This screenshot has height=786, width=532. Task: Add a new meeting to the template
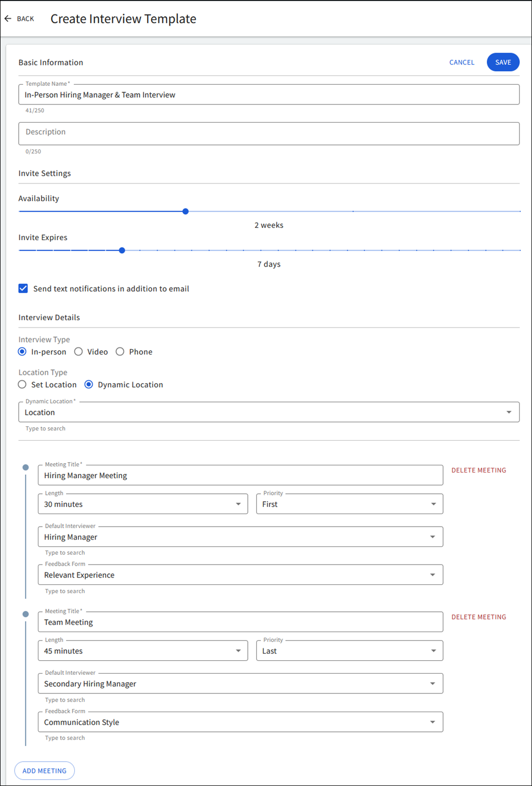pyautogui.click(x=44, y=770)
